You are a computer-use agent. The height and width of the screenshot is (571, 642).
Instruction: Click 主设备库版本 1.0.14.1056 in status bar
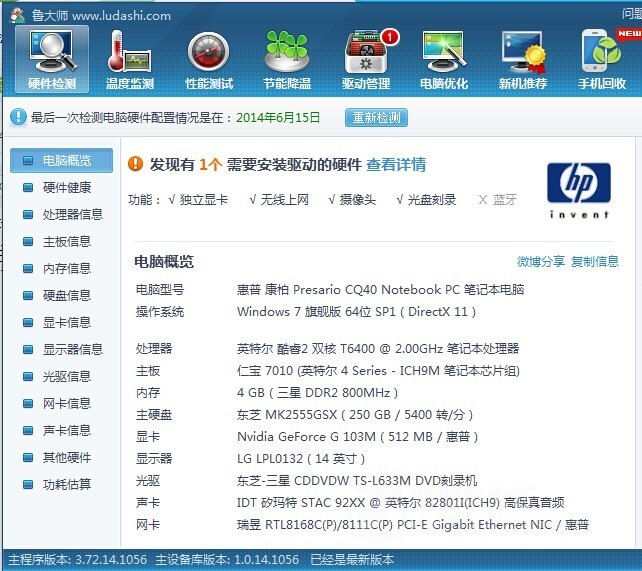point(227,560)
